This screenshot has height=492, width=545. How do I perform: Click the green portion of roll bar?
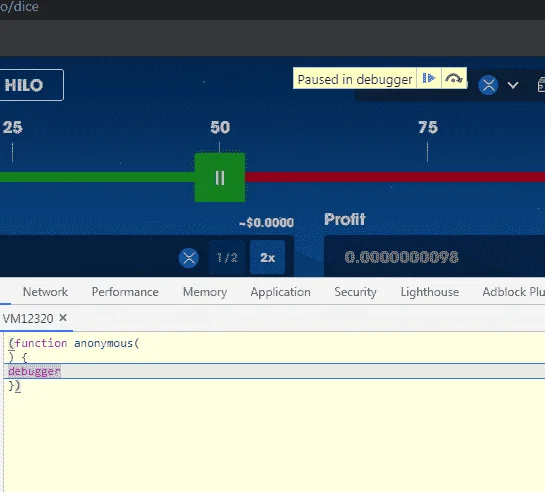tap(97, 177)
